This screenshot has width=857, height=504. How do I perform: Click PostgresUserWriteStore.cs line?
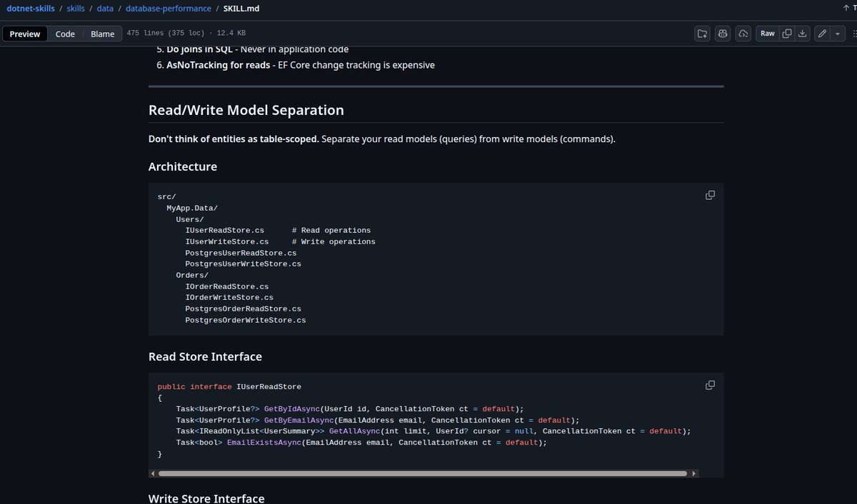click(x=243, y=264)
